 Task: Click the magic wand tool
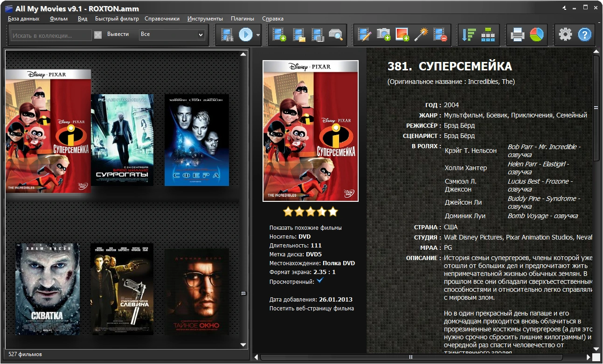[421, 35]
